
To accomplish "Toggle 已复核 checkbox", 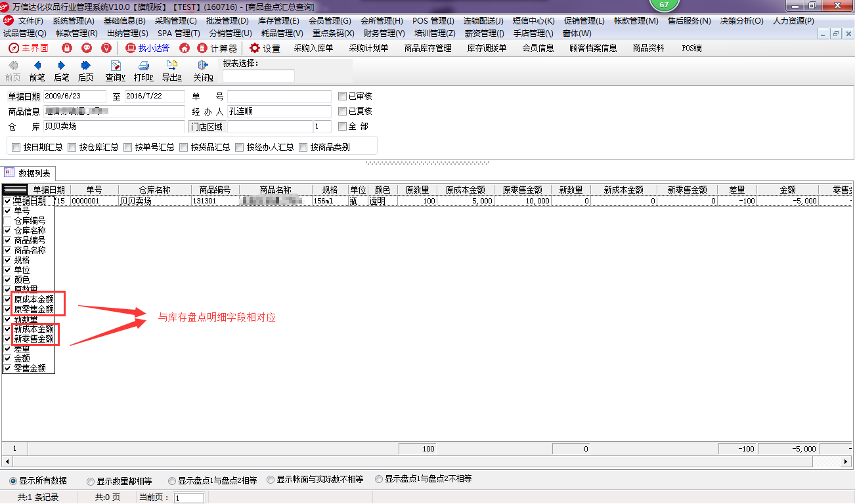I will (342, 112).
